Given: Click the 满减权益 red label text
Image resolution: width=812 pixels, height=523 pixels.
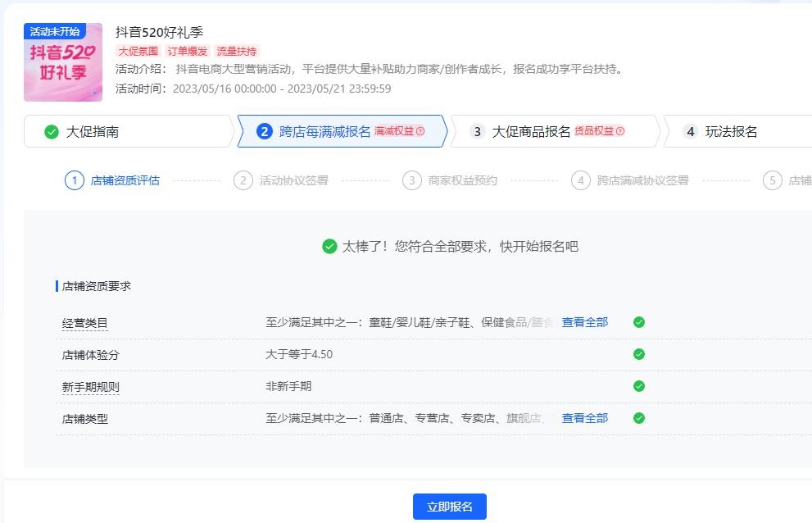Looking at the screenshot, I should coord(394,131).
